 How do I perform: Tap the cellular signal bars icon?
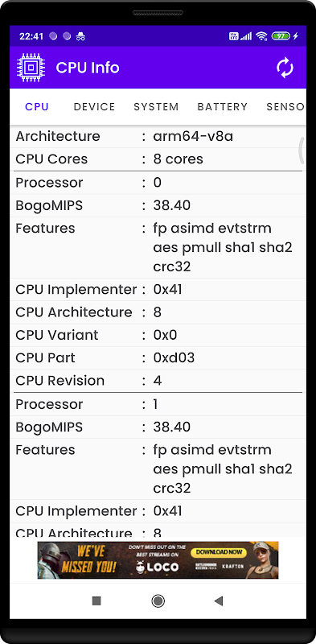point(246,36)
